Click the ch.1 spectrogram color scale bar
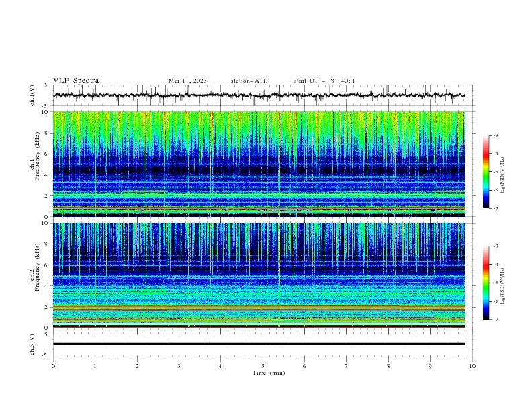Viewport: 532px width, 411px height. coord(486,172)
